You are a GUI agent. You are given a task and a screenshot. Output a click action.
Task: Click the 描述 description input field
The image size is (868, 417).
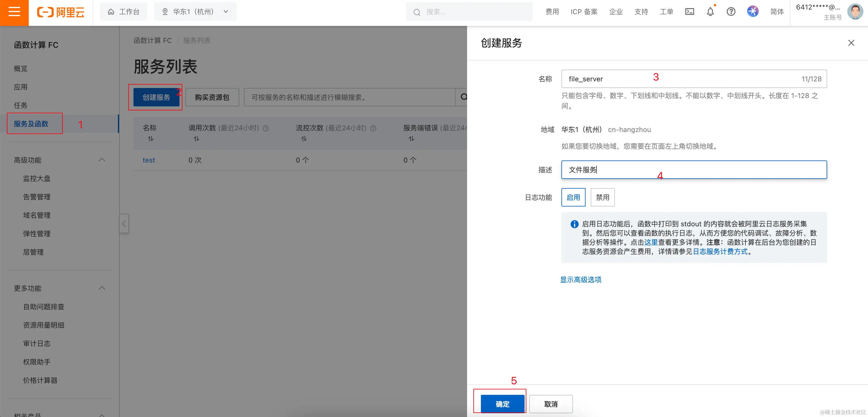click(693, 170)
